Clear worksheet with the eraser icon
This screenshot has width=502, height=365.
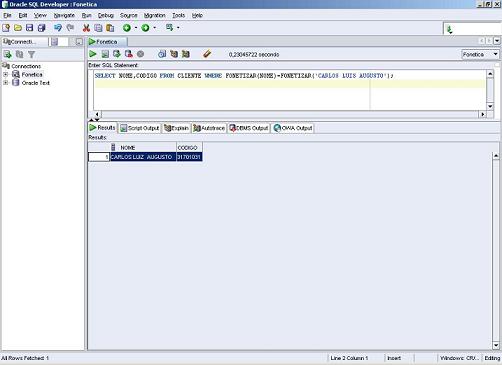[207, 54]
